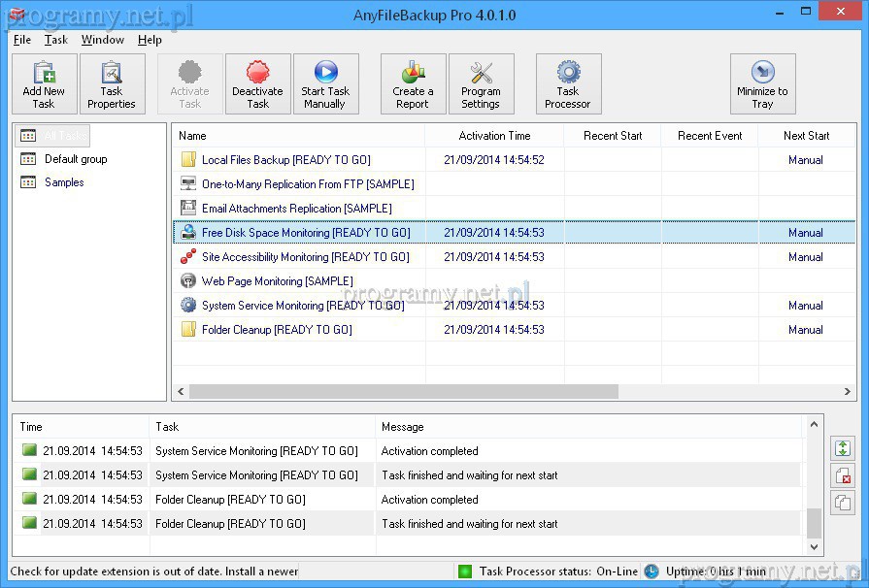Open the Window menu
869x588 pixels.
(x=102, y=40)
